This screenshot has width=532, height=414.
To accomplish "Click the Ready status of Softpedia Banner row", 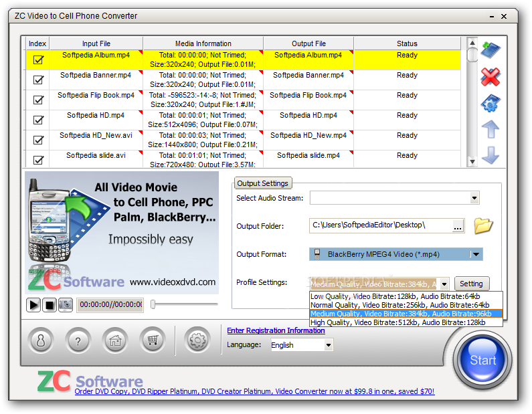I will click(407, 80).
